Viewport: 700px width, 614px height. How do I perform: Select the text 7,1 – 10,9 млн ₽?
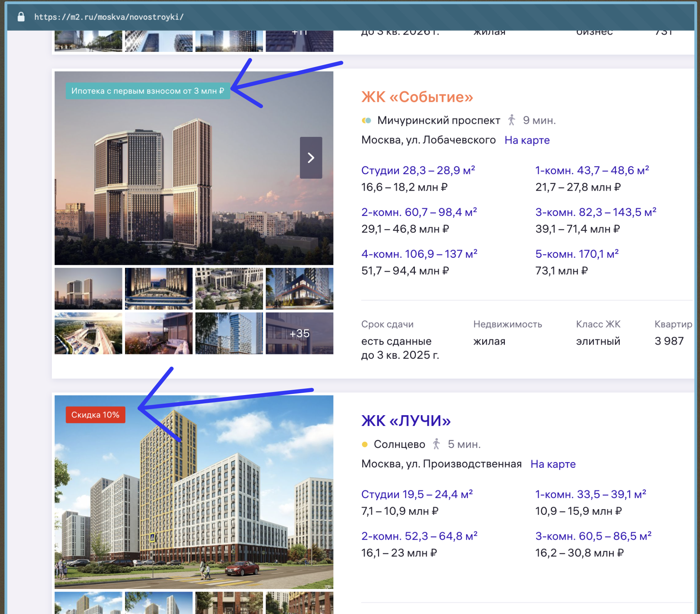point(400,511)
